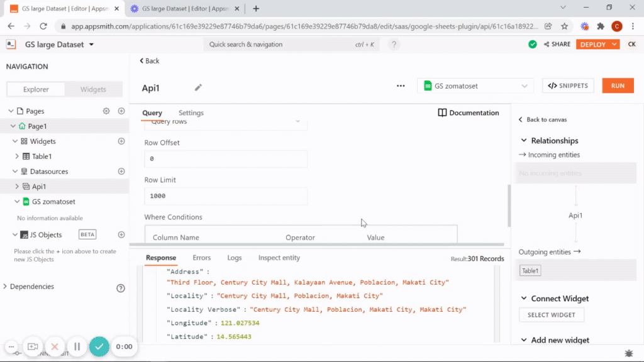Screen dimensions: 644x362
Task: Open the Pages settings gear icon
Action: pos(106,111)
